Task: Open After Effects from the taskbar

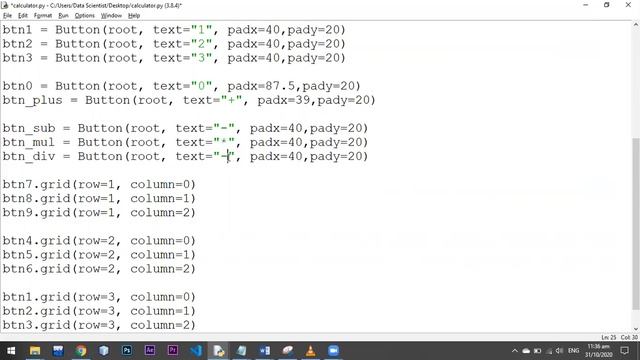Action: [150, 351]
